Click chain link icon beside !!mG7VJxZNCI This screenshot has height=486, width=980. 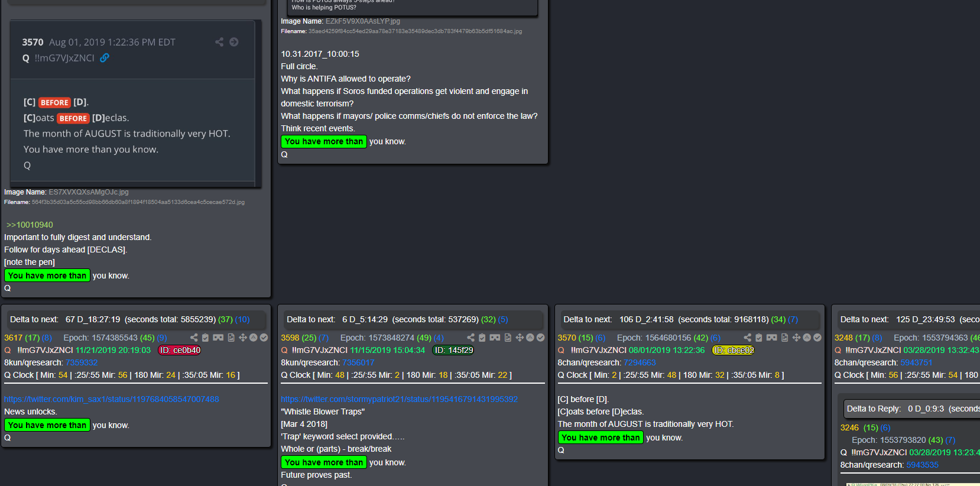(x=105, y=58)
